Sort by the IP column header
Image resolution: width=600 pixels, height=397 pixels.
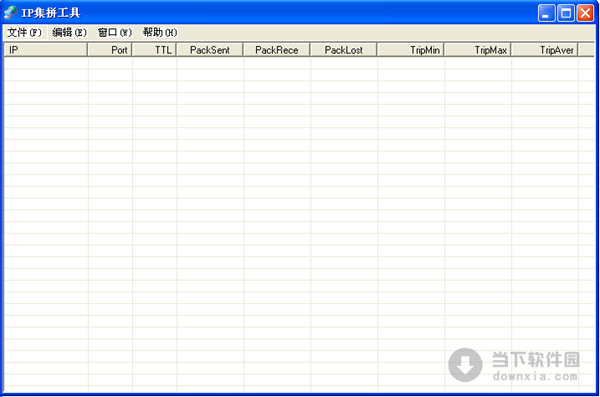click(46, 50)
